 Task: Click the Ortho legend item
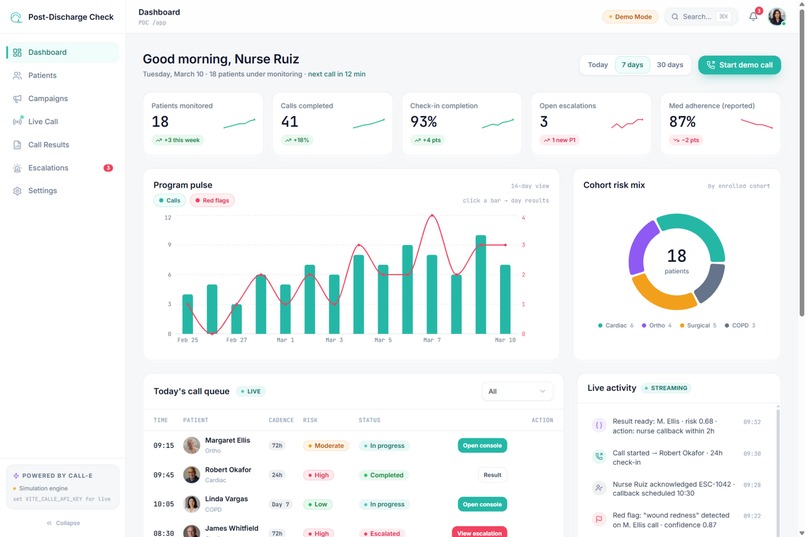coord(656,325)
